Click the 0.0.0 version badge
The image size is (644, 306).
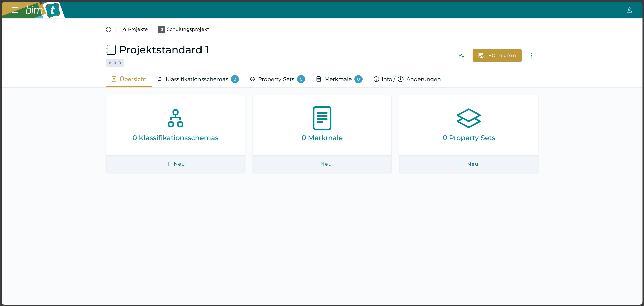pyautogui.click(x=115, y=63)
